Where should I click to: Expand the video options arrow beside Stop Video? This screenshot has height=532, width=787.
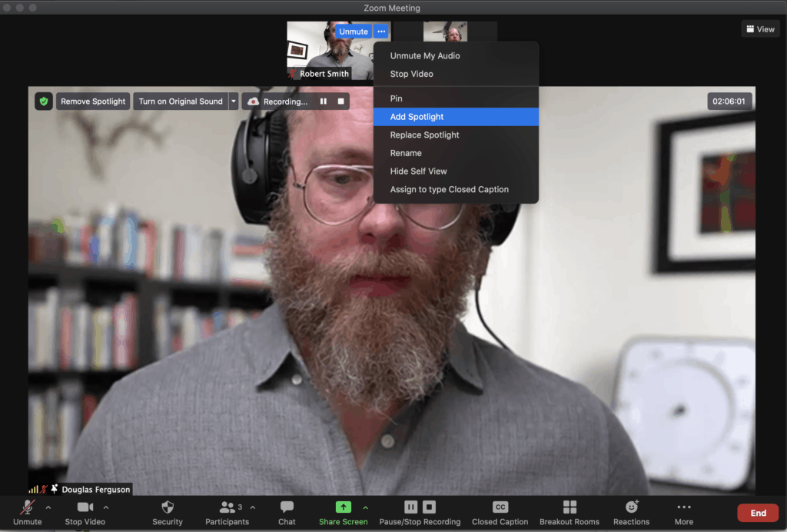(106, 507)
